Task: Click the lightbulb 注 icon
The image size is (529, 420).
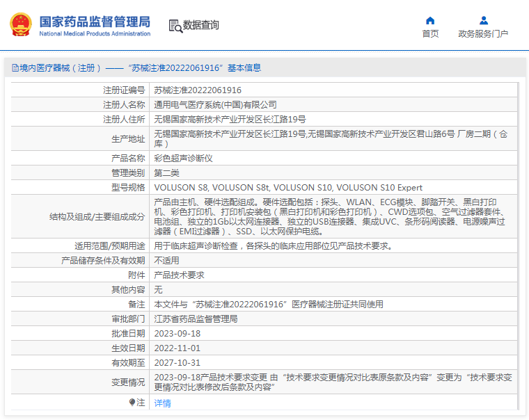Action: (x=132, y=402)
